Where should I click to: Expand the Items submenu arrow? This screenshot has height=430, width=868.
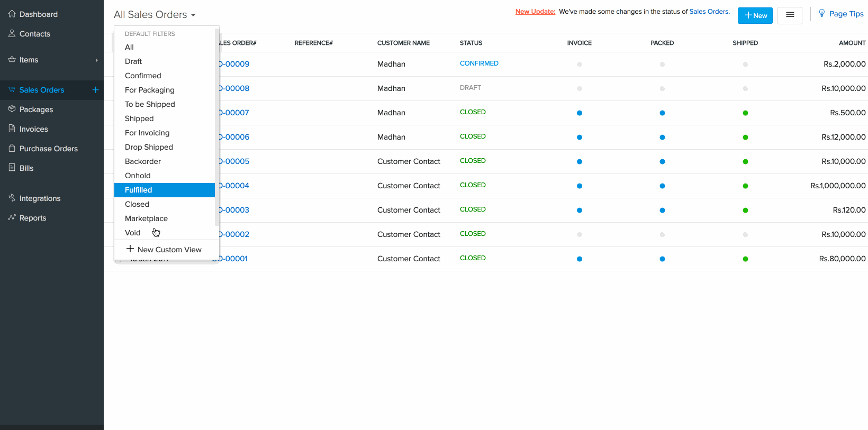pyautogui.click(x=96, y=60)
